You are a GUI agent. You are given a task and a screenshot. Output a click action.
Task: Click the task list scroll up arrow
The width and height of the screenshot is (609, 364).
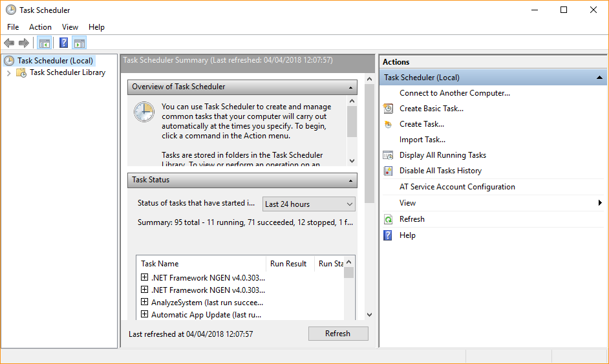pyautogui.click(x=348, y=262)
